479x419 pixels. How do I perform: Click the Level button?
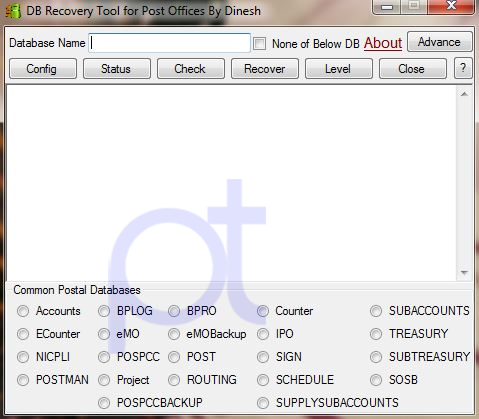tap(339, 69)
